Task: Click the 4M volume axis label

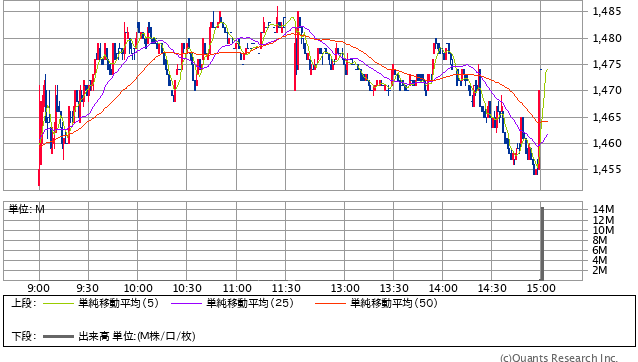Action: pyautogui.click(x=600, y=260)
